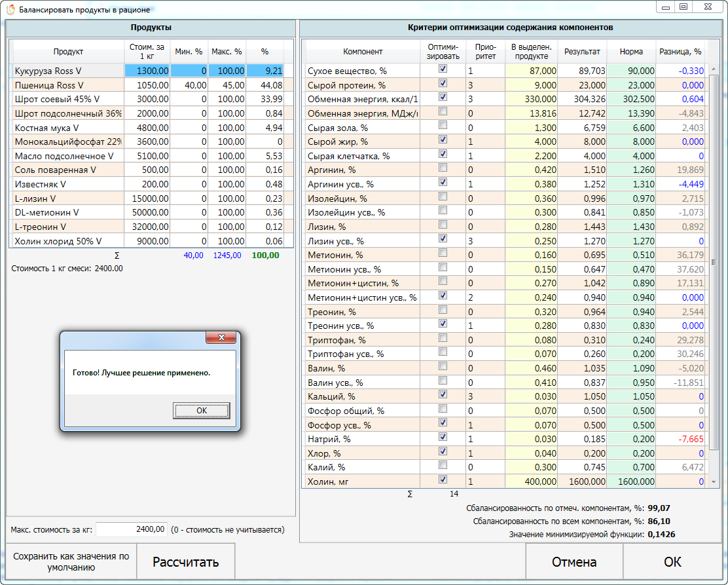Enable optimize checkbox for Триптофан, %

tap(443, 338)
